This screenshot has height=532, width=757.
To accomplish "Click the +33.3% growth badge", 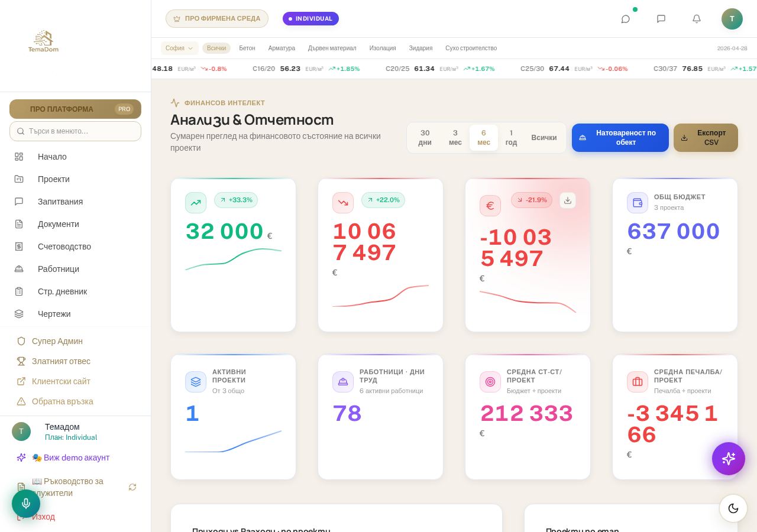I will pyautogui.click(x=236, y=200).
